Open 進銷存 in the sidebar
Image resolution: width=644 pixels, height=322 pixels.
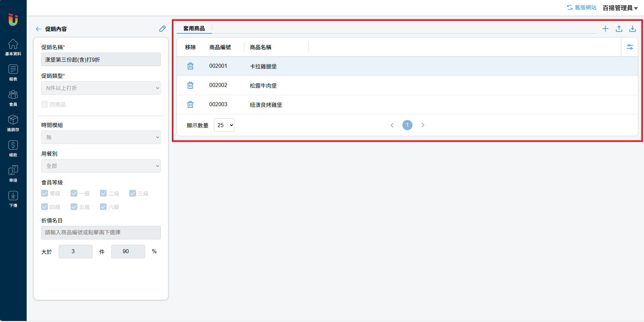click(x=13, y=123)
